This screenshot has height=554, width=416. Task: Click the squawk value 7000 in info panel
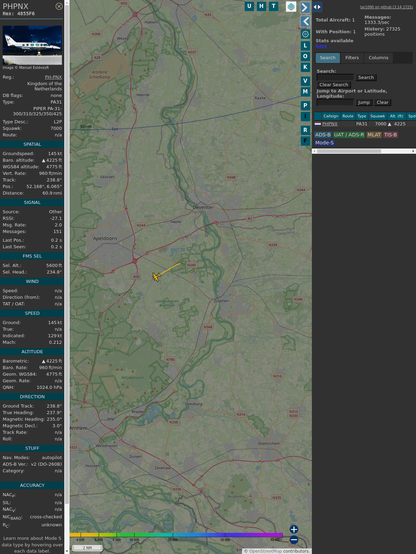56,128
